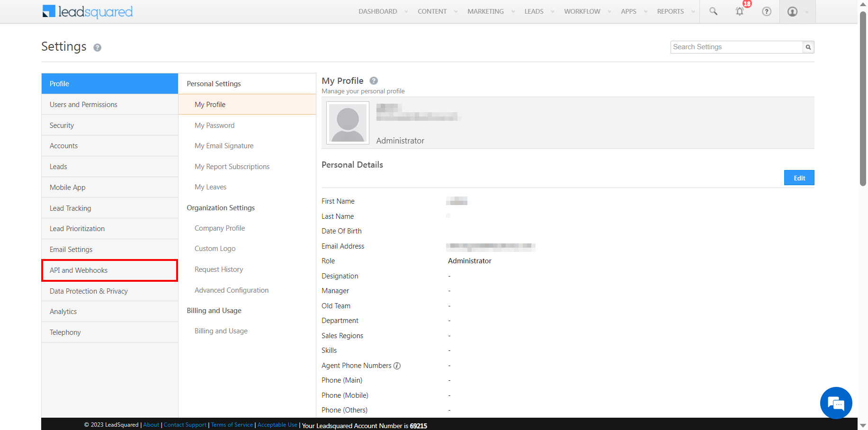Viewport: 868px width, 430px height.
Task: Select the Profile settings category
Action: pos(110,84)
